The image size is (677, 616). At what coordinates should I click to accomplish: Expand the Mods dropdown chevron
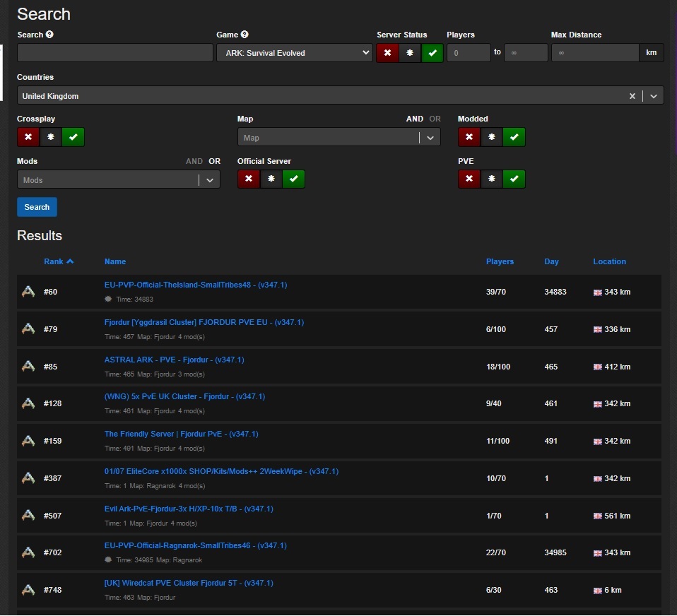[x=210, y=180]
